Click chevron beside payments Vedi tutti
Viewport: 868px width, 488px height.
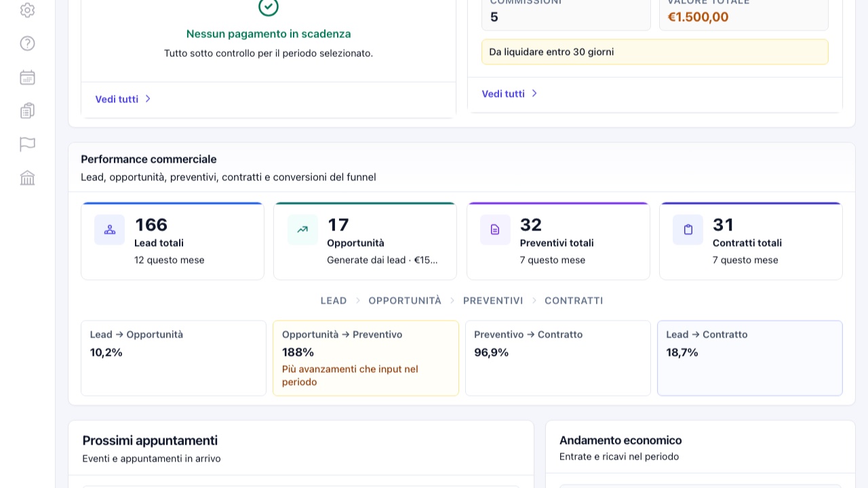148,99
